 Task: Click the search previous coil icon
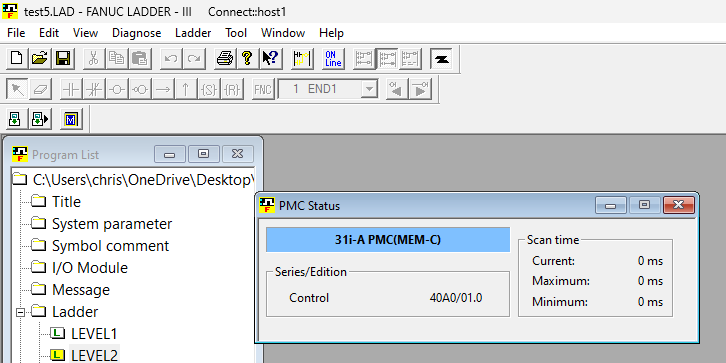coord(398,89)
